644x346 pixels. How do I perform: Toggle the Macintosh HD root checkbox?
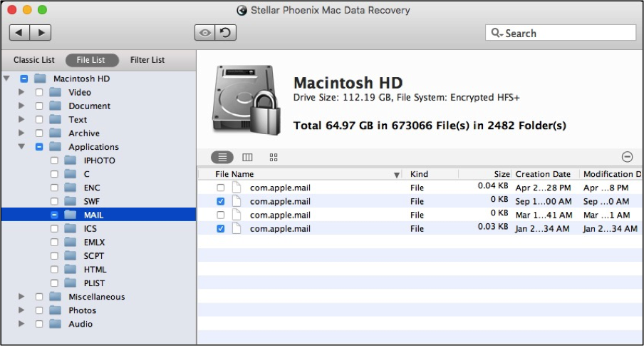click(x=24, y=78)
